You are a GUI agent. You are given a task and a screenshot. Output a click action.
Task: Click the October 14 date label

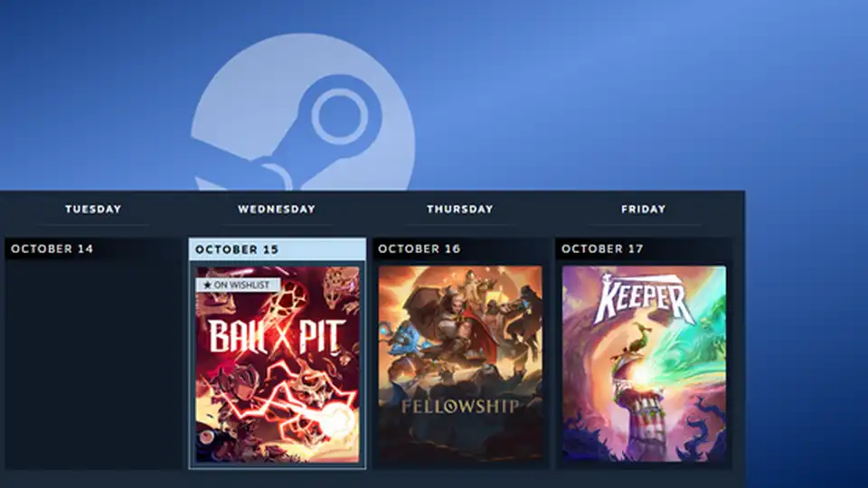52,249
